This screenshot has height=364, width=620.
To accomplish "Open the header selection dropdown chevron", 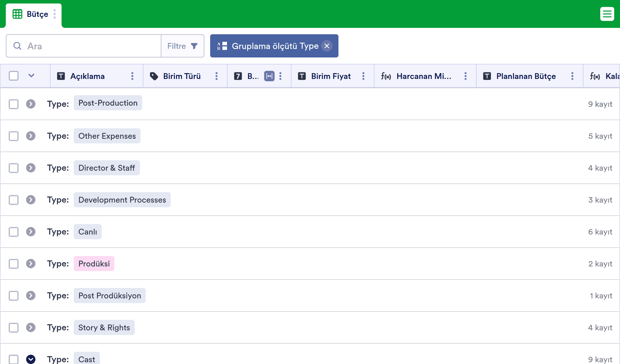I will 31,76.
